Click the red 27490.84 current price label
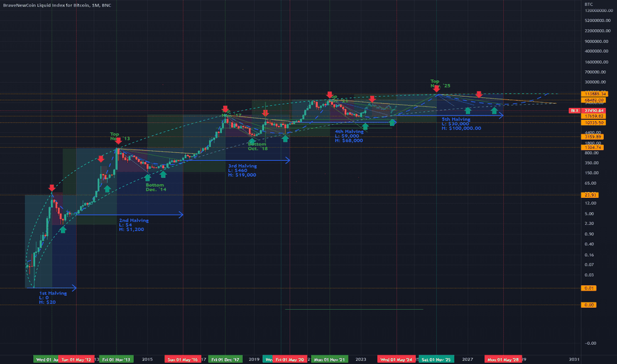The height and width of the screenshot is (364, 617). (x=594, y=111)
